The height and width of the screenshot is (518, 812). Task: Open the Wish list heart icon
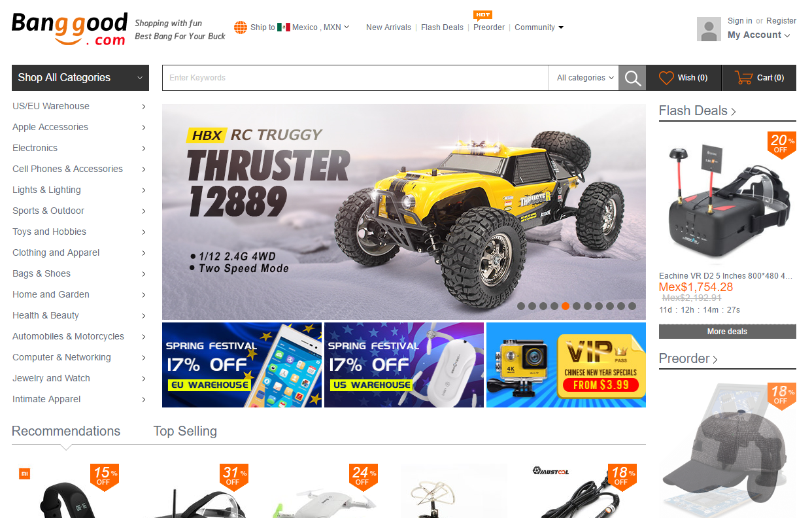coord(666,78)
